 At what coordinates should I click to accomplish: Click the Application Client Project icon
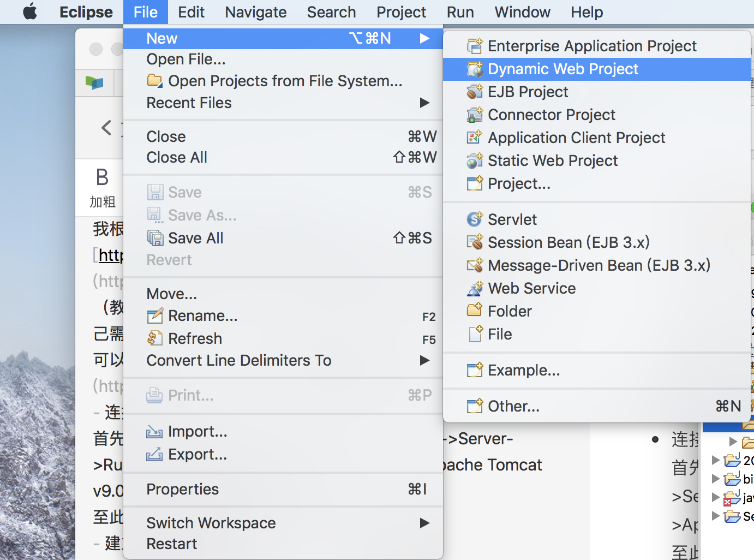coord(475,138)
